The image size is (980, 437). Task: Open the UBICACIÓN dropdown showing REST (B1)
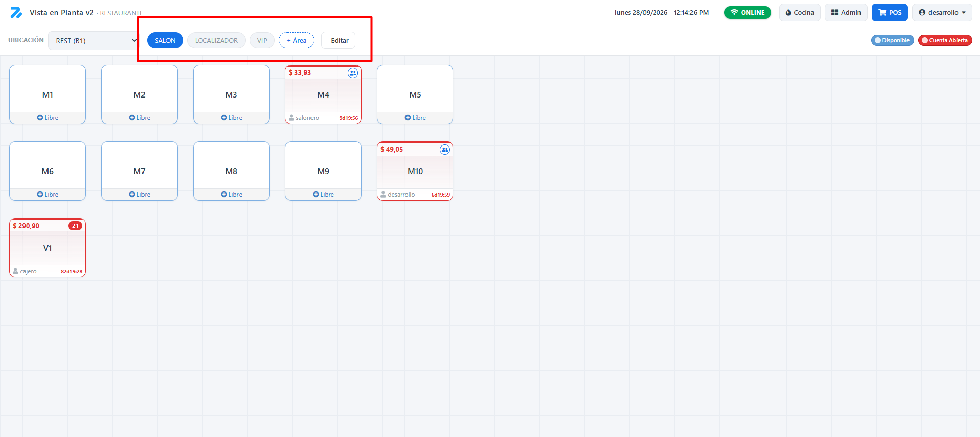[94, 41]
